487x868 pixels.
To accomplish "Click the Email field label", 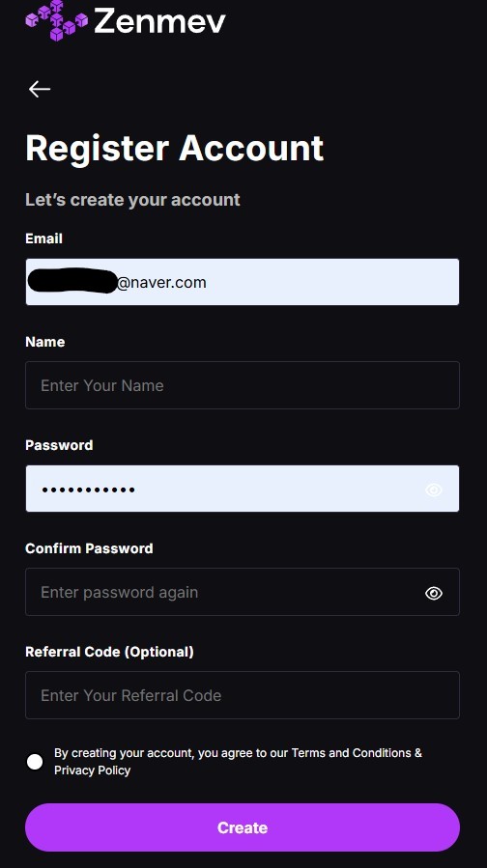I will (x=43, y=238).
